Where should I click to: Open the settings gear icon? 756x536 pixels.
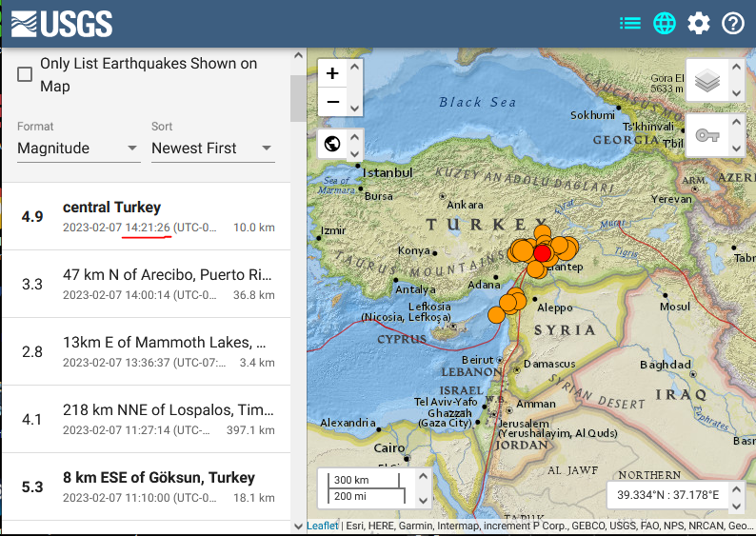tap(699, 23)
